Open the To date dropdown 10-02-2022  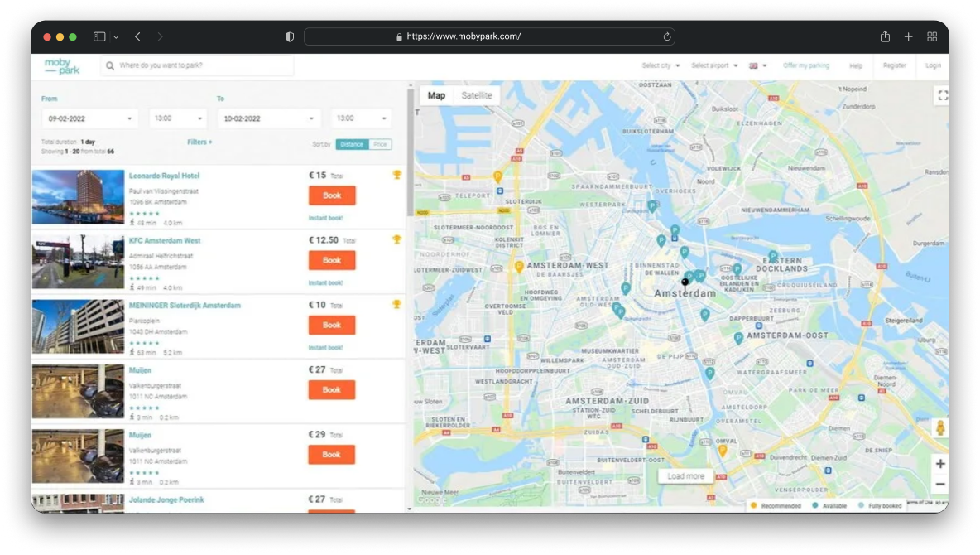click(x=268, y=118)
